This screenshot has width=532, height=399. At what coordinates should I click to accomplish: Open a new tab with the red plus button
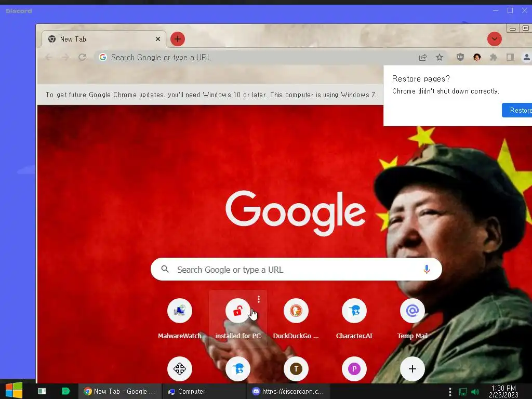click(x=178, y=39)
